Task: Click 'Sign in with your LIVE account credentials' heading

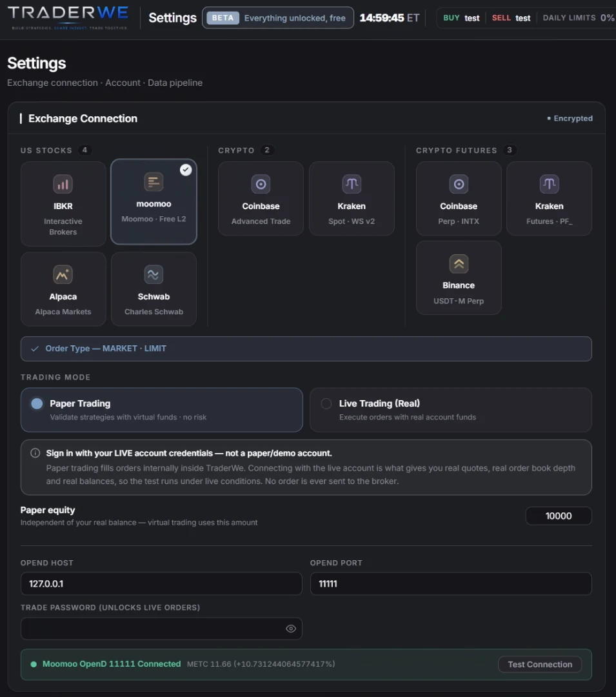Action: (189, 453)
